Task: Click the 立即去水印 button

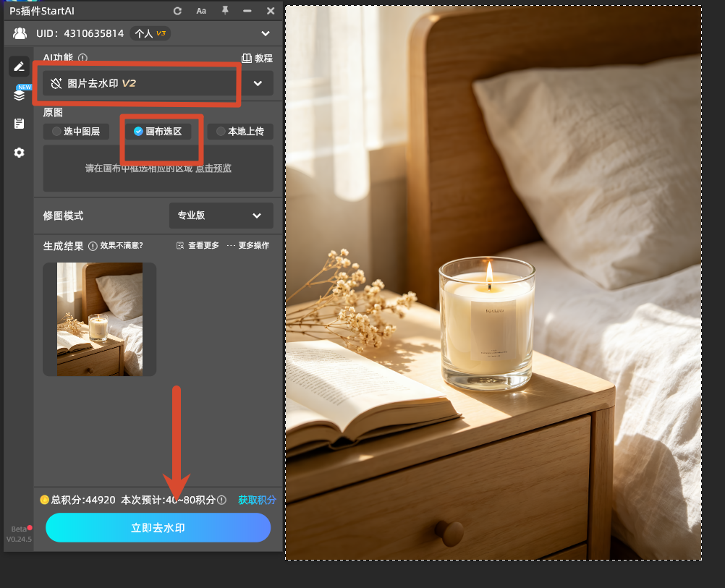Action: (x=158, y=527)
